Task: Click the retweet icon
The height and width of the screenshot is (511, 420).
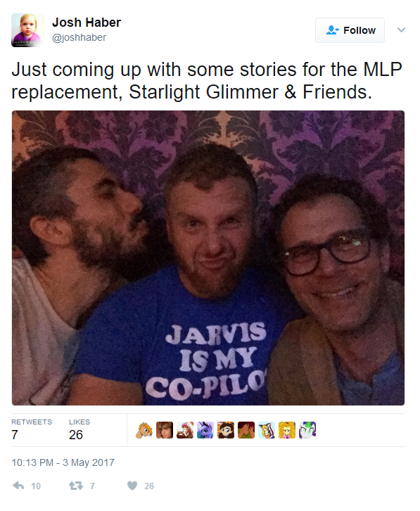Action: click(x=75, y=486)
